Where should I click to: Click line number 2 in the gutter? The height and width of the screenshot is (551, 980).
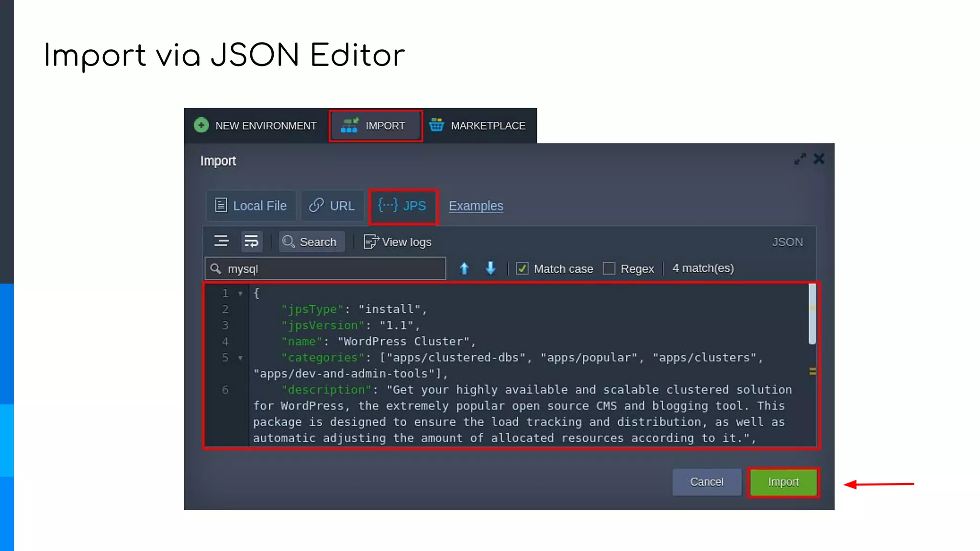click(x=225, y=309)
